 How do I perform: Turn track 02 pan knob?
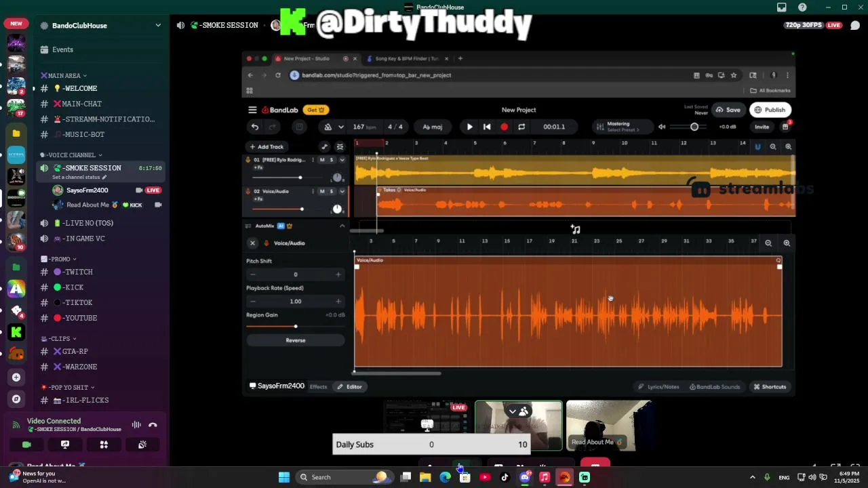337,209
